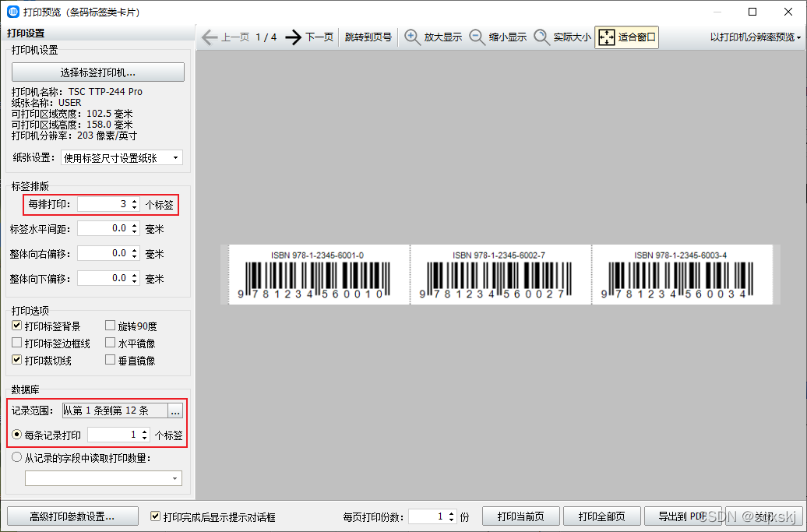Screen dimensions: 807x532
Task: Click horizontal label spacing field
Action: coord(104,228)
